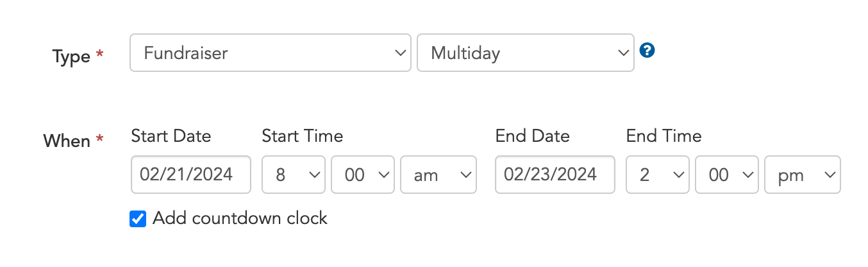Image resolution: width=868 pixels, height=267 pixels.
Task: Click the Add countdown clock label text
Action: (x=240, y=218)
